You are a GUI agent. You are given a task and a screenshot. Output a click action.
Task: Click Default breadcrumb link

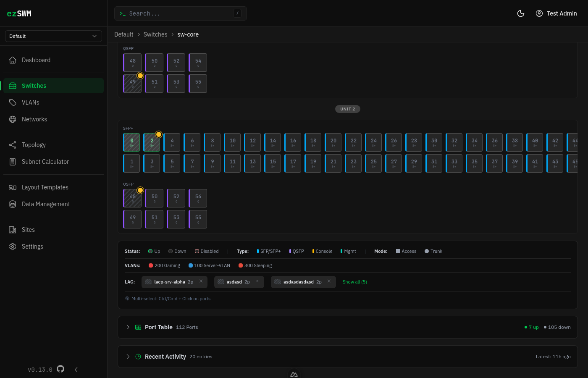[123, 34]
